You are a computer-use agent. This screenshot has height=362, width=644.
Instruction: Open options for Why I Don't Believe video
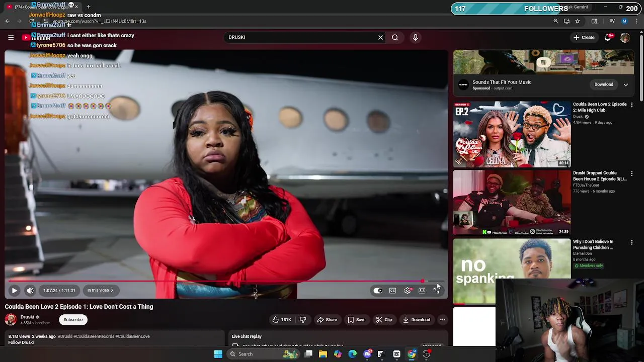[631, 242]
